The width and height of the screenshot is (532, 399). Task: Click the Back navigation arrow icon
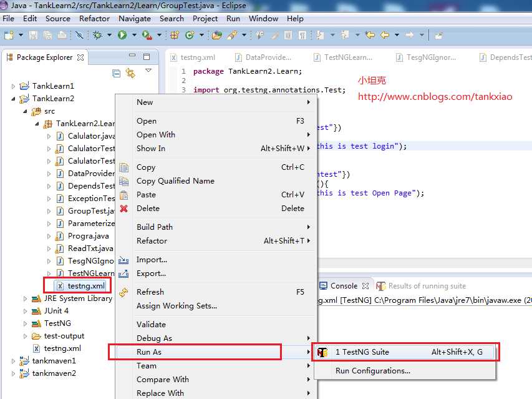click(x=384, y=35)
